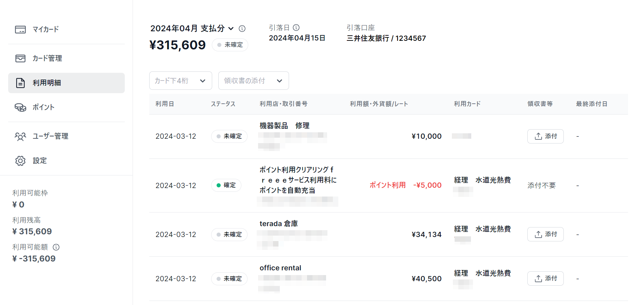Click 未確定 badge beside ¥315,609 total
The image size is (644, 305).
point(230,45)
